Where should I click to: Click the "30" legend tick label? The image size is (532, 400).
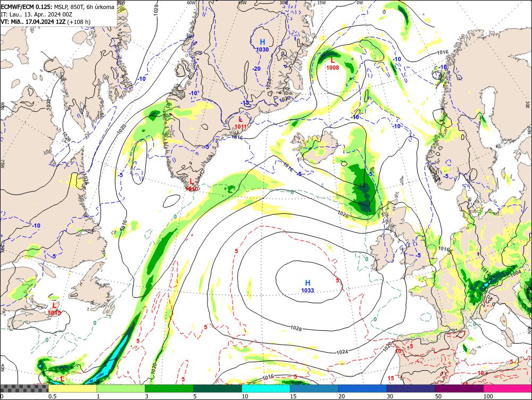pos(390,396)
